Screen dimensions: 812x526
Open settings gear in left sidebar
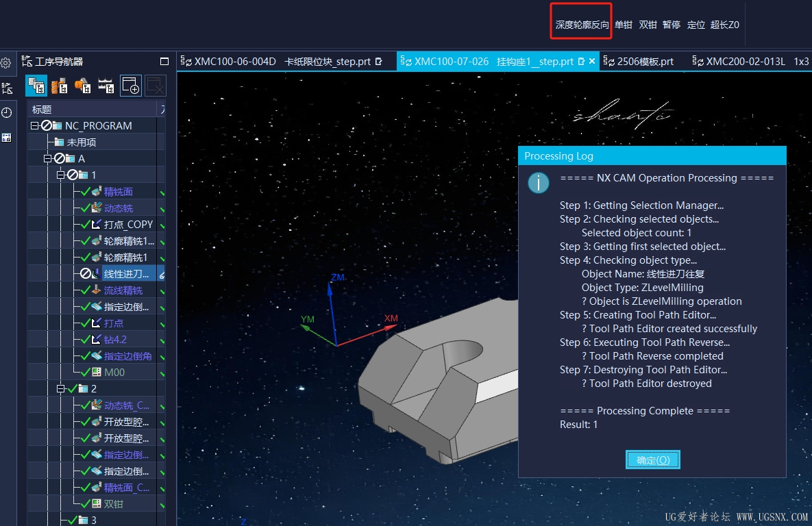(5, 63)
